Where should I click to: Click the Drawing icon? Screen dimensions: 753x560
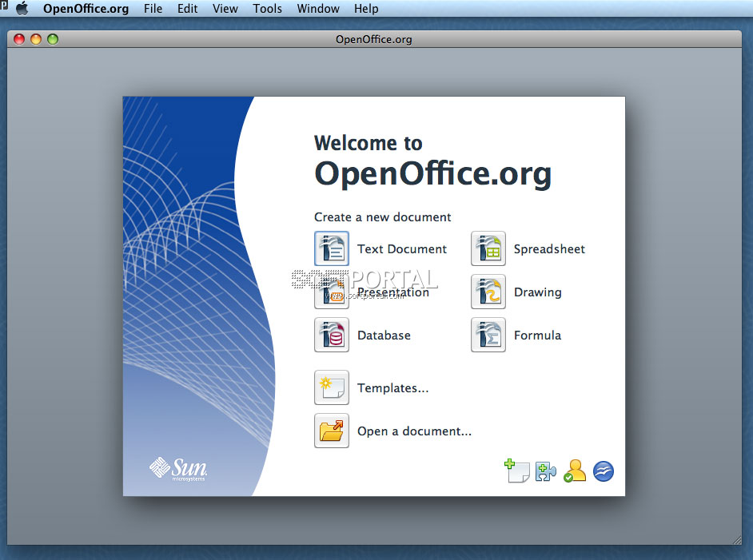[x=488, y=292]
